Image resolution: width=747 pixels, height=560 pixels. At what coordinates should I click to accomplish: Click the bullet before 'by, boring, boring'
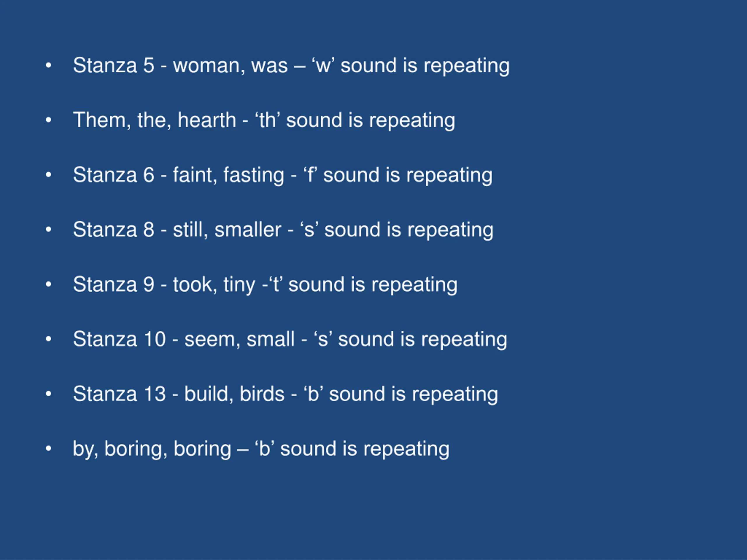pyautogui.click(x=49, y=449)
